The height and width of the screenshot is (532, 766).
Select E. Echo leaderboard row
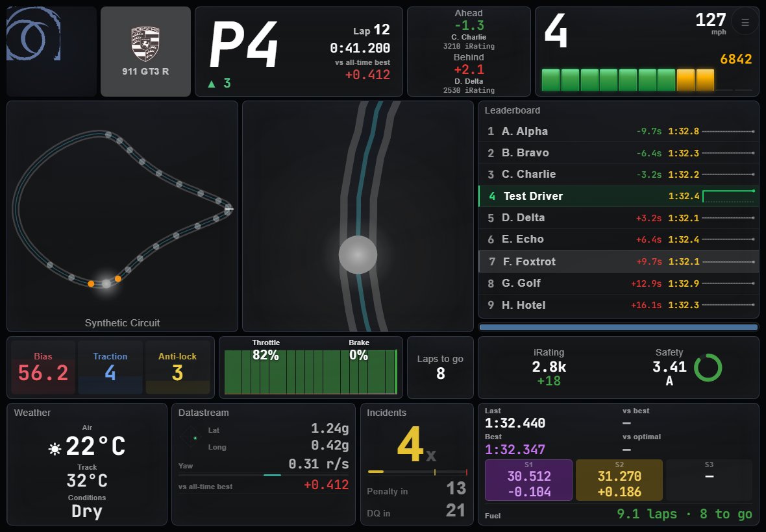[x=619, y=239]
